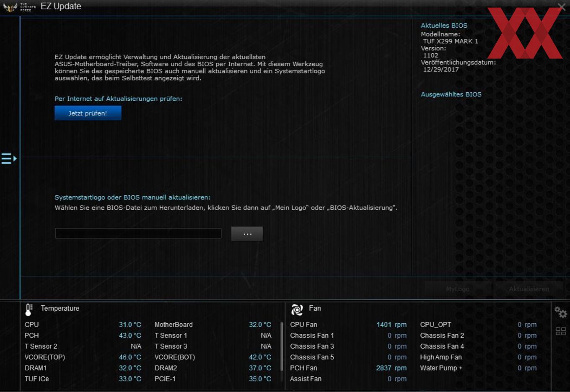Click CPU temperature value 31.0 °C

(130, 325)
